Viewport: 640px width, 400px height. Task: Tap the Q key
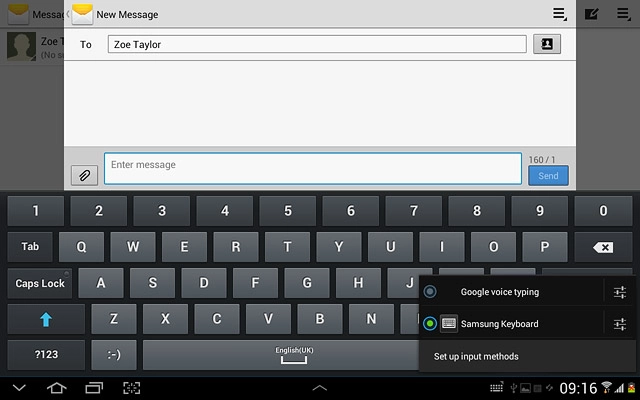click(x=81, y=247)
